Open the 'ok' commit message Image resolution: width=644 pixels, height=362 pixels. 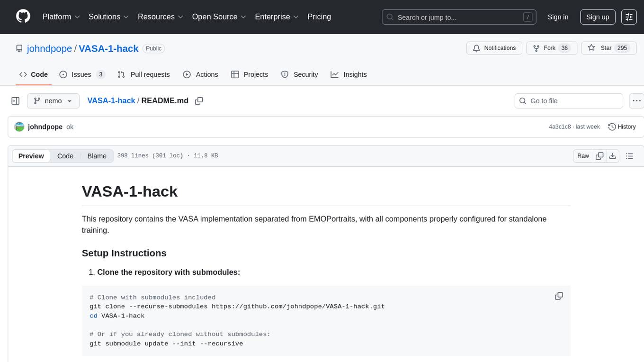point(70,127)
